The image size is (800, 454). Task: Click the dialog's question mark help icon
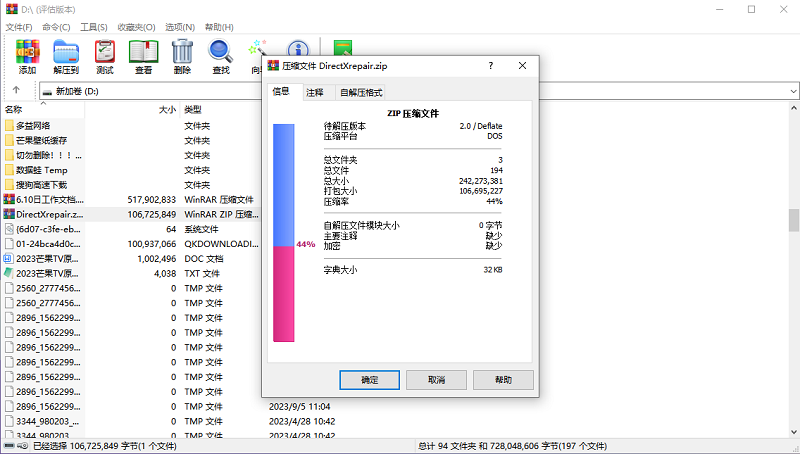[x=490, y=66]
